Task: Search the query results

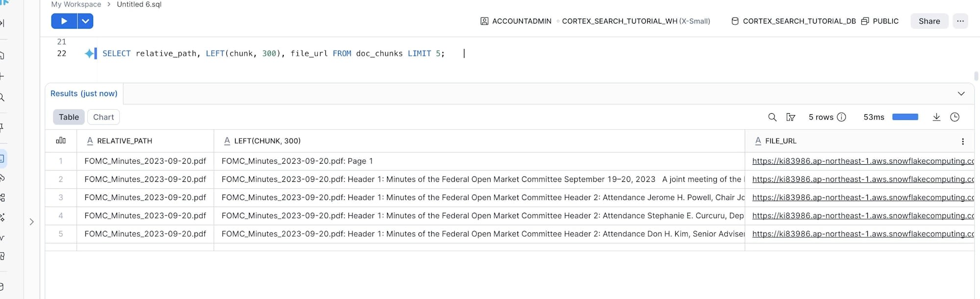Action: pyautogui.click(x=772, y=117)
